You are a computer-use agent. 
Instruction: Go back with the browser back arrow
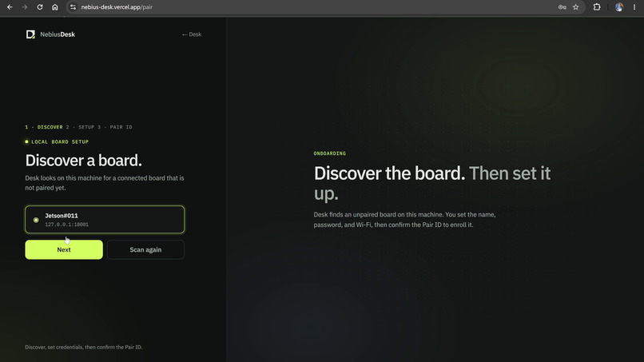tap(10, 7)
